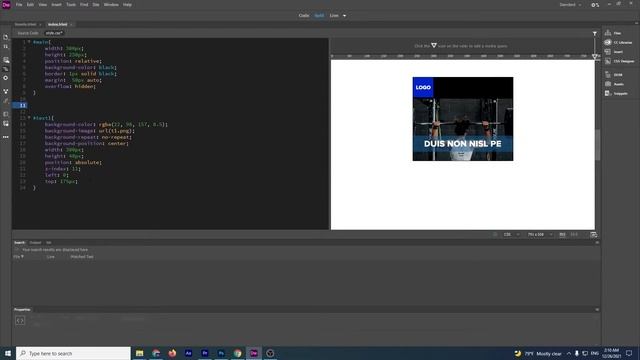Open Customize Toolbar three-dots icon
640x360 pixels.
coord(6,137)
